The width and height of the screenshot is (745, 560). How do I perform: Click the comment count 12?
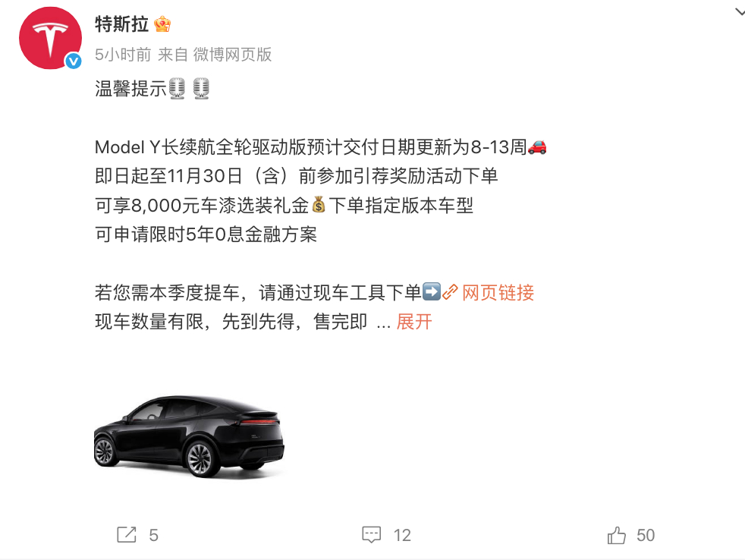[x=402, y=535]
